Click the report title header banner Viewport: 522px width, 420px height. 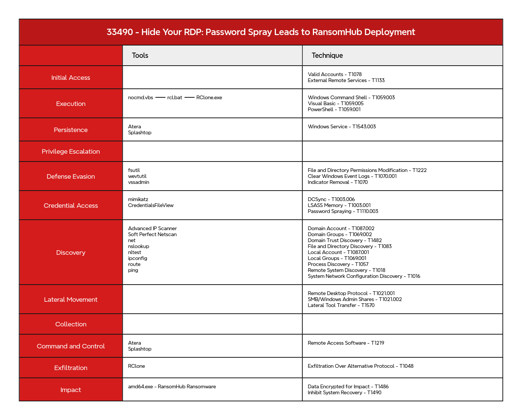tap(261, 32)
